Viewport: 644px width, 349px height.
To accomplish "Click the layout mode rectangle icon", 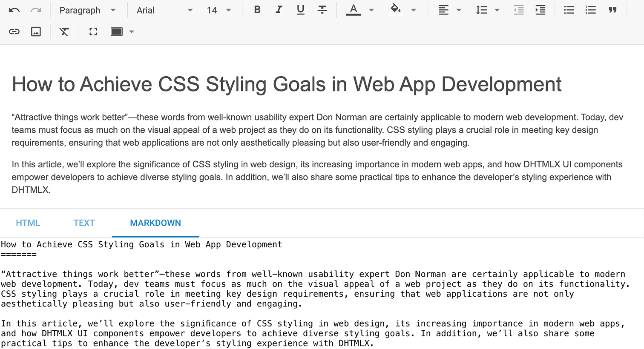I will coord(117,31).
